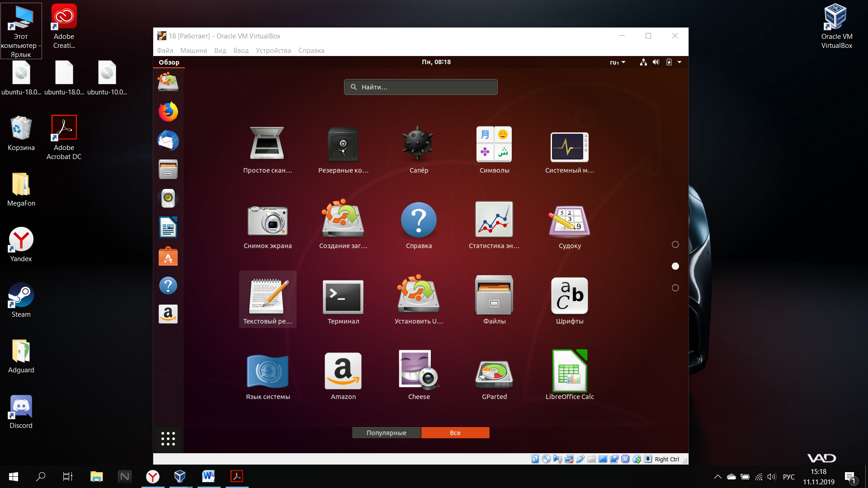
Task: Select Oracle VM VirtualBox desktop shortcut
Action: [x=836, y=26]
